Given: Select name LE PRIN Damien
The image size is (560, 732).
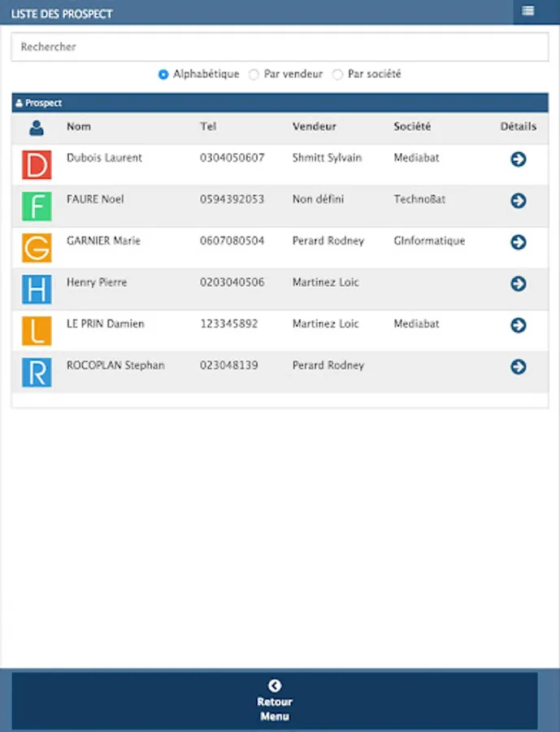Looking at the screenshot, I should click(106, 324).
